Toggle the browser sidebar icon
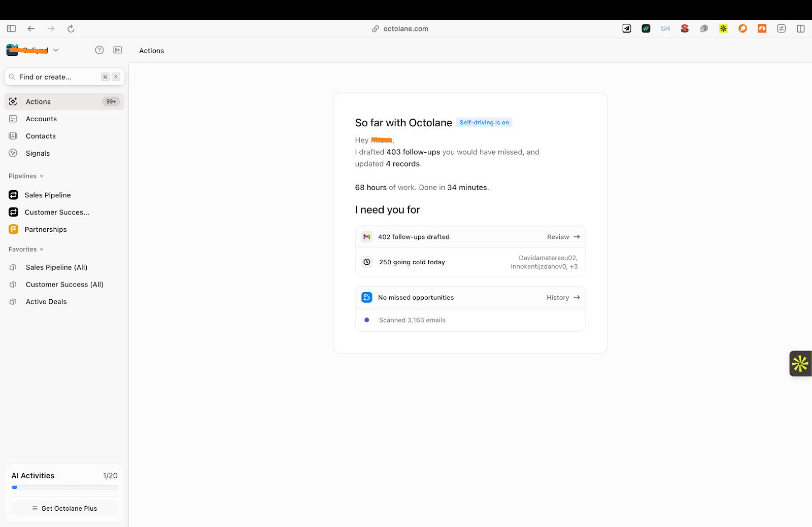Screen dimensions: 812x527 click(11, 28)
